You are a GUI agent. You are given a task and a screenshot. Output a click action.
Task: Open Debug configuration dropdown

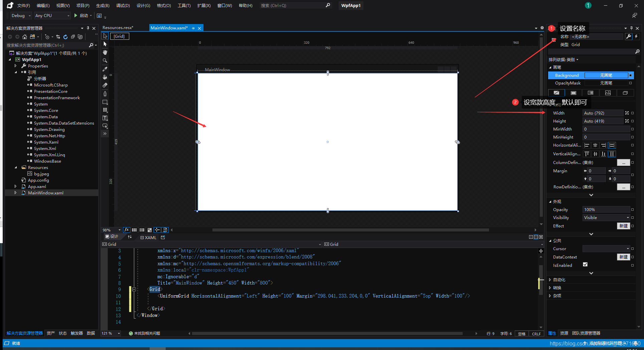coord(21,16)
